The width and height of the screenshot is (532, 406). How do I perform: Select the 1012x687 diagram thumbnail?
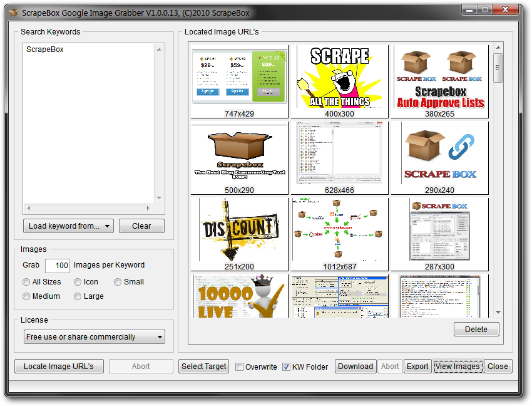click(x=339, y=229)
